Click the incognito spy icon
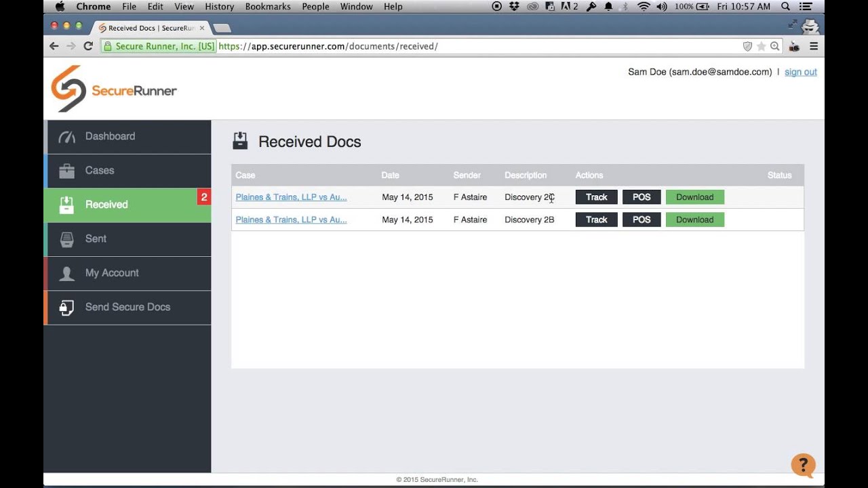Viewport: 868px width, 488px height. [x=811, y=26]
